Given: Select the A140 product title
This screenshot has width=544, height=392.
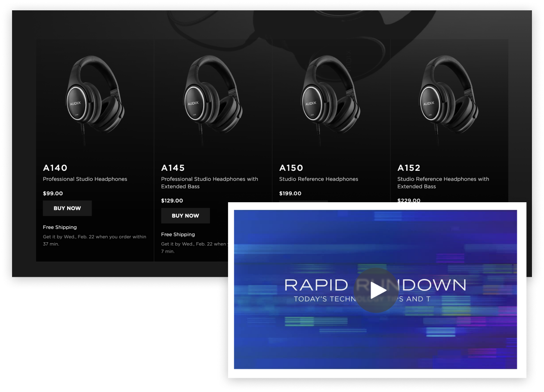Looking at the screenshot, I should (55, 168).
